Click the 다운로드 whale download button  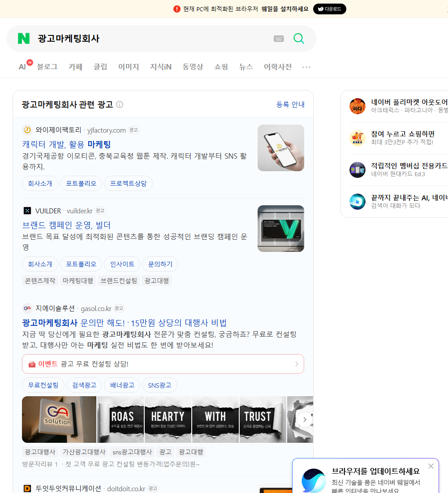(329, 9)
